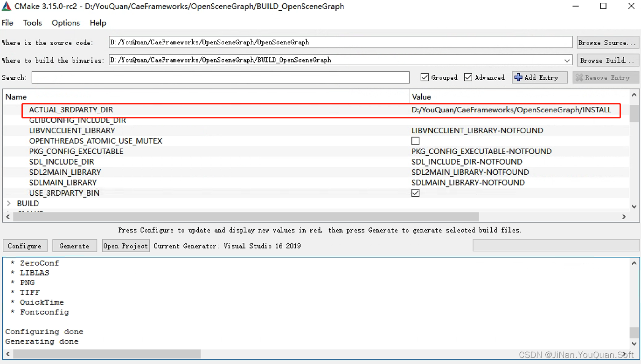
Task: Click the Browse Source button
Action: (608, 42)
